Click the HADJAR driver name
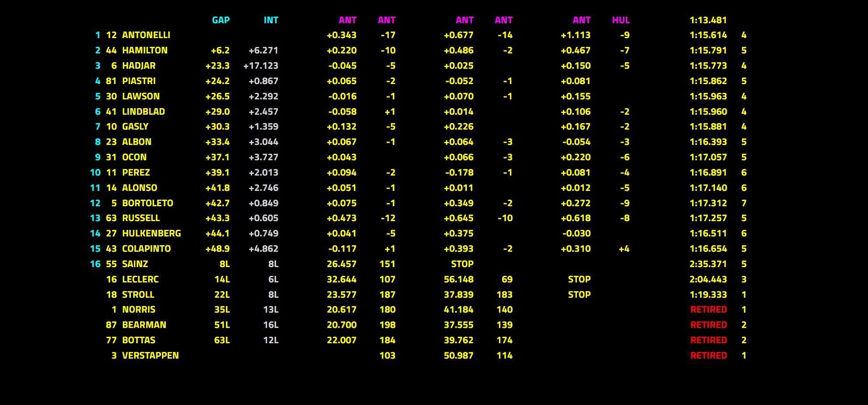868x405 pixels. [x=139, y=66]
